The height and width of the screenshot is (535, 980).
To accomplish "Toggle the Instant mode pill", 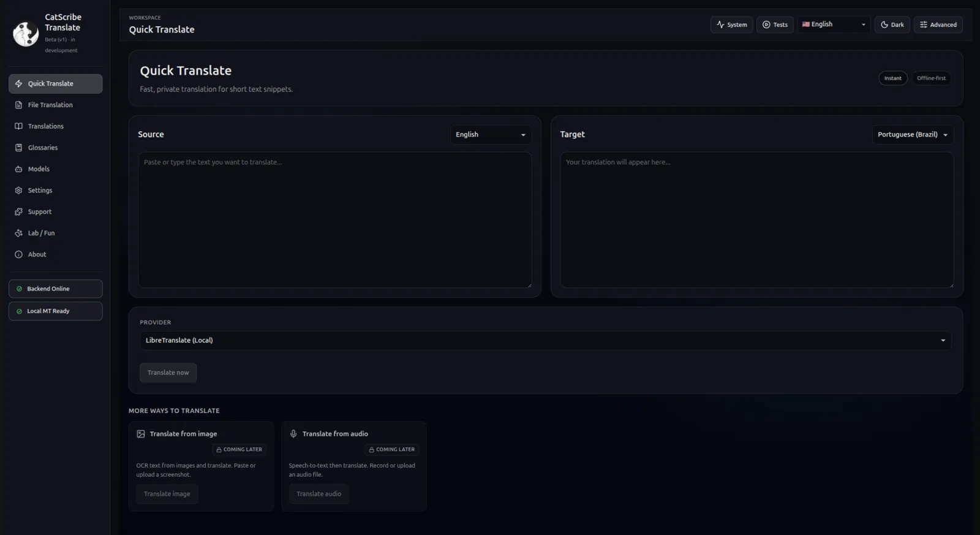I will coord(892,78).
